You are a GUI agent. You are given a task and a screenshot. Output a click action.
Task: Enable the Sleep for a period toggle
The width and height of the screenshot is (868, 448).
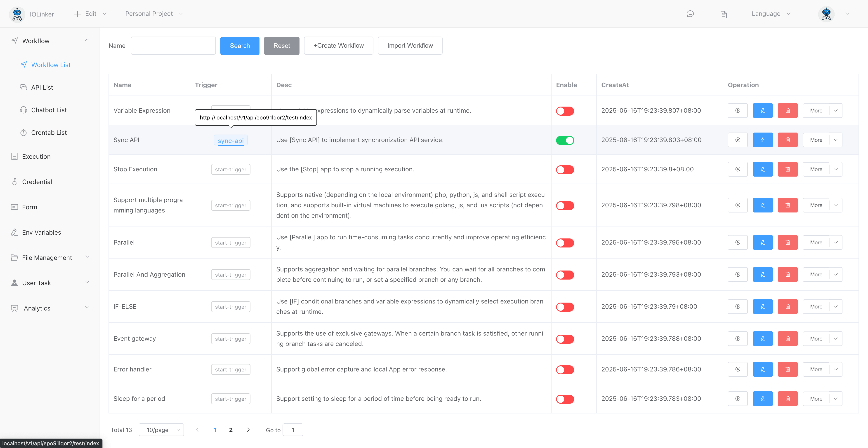[x=565, y=399]
